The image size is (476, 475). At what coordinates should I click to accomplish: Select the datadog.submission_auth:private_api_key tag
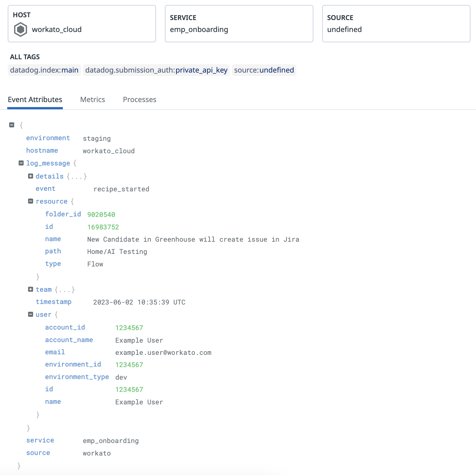tap(156, 70)
